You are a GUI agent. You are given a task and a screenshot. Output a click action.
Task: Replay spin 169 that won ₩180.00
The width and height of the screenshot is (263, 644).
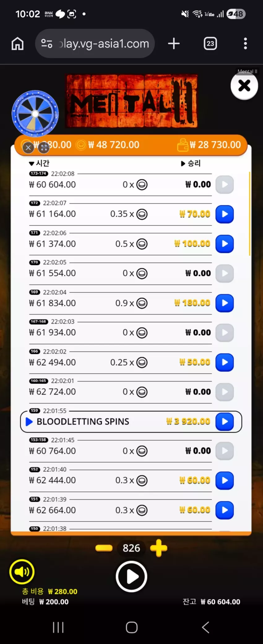point(225,303)
